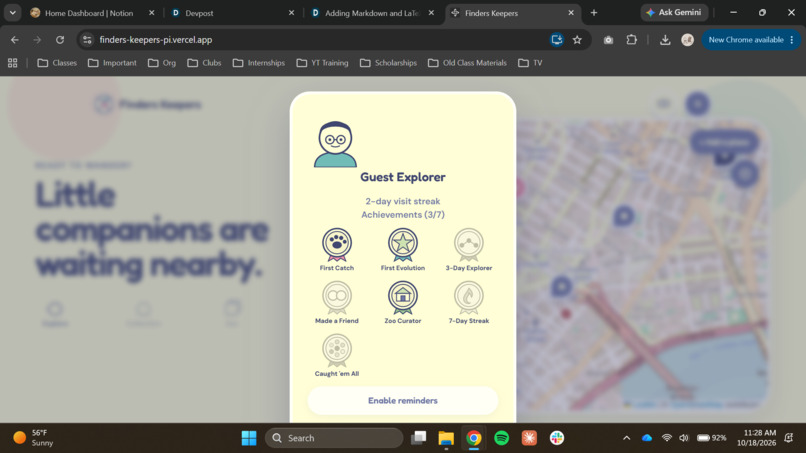Image resolution: width=806 pixels, height=453 pixels.
Task: Open the Scholarships bookmark folder
Action: pos(388,63)
